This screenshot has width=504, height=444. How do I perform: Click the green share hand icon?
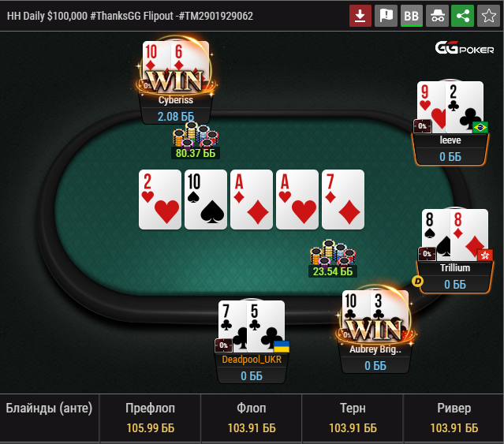point(462,16)
